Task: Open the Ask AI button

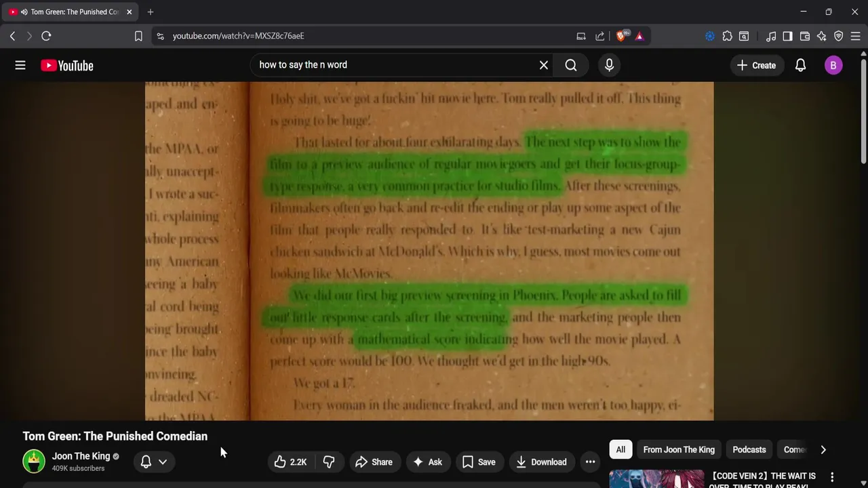Action: (427, 462)
